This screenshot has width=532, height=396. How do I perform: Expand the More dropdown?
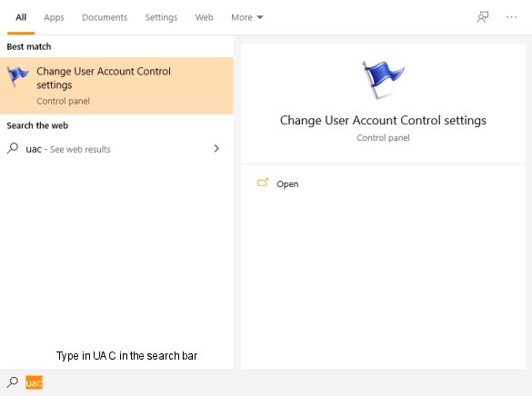247,17
